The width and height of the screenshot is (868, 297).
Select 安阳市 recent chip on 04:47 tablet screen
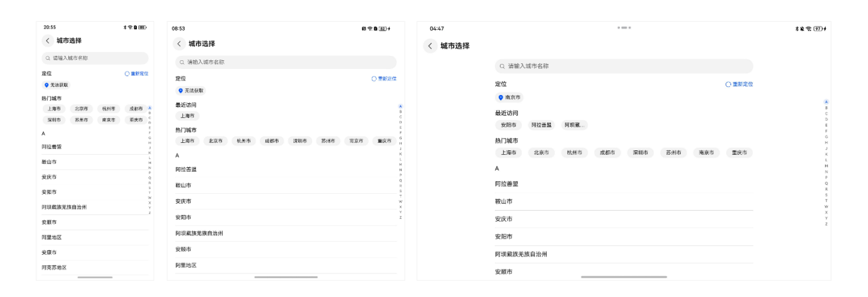point(509,125)
